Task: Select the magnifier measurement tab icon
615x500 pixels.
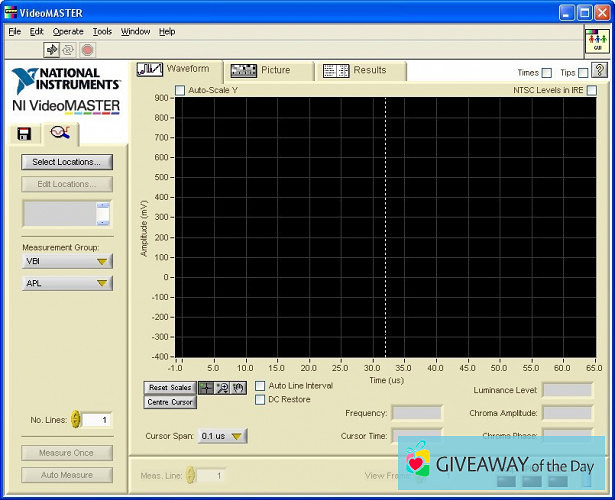Action: pyautogui.click(x=59, y=132)
